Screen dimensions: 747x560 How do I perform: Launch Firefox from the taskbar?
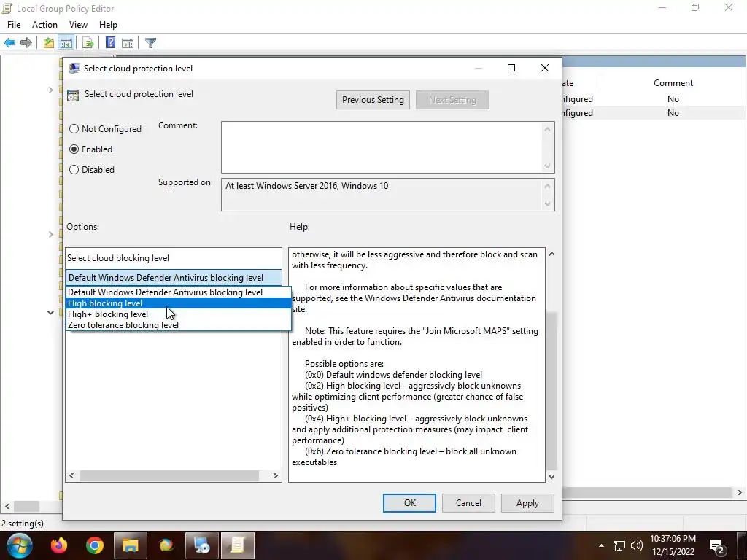59,545
